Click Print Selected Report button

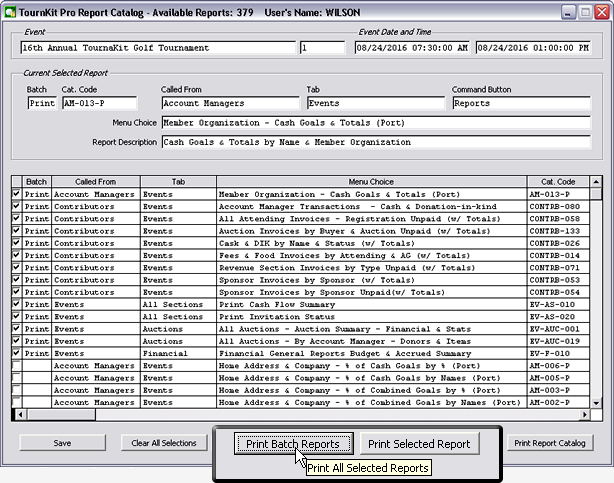[x=419, y=443]
